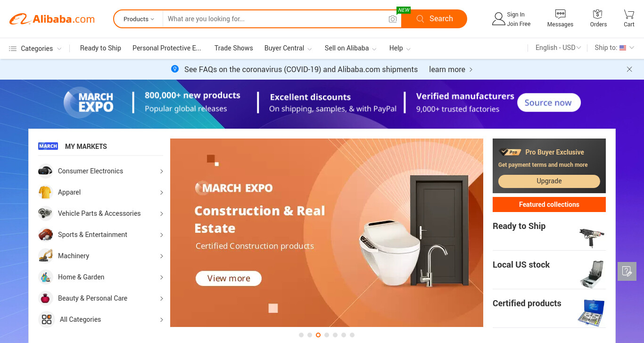Open the Trade Shows menu item
The width and height of the screenshot is (644, 343).
pos(233,48)
